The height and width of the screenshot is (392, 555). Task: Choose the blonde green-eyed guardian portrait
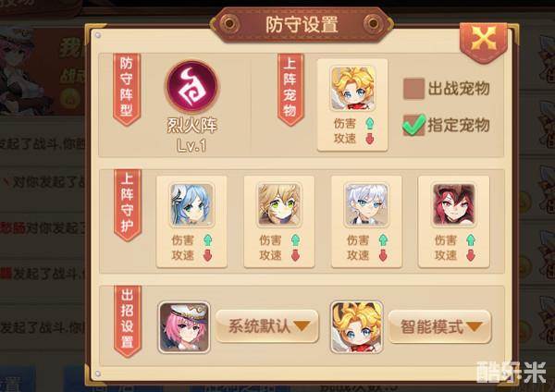[x=279, y=204]
